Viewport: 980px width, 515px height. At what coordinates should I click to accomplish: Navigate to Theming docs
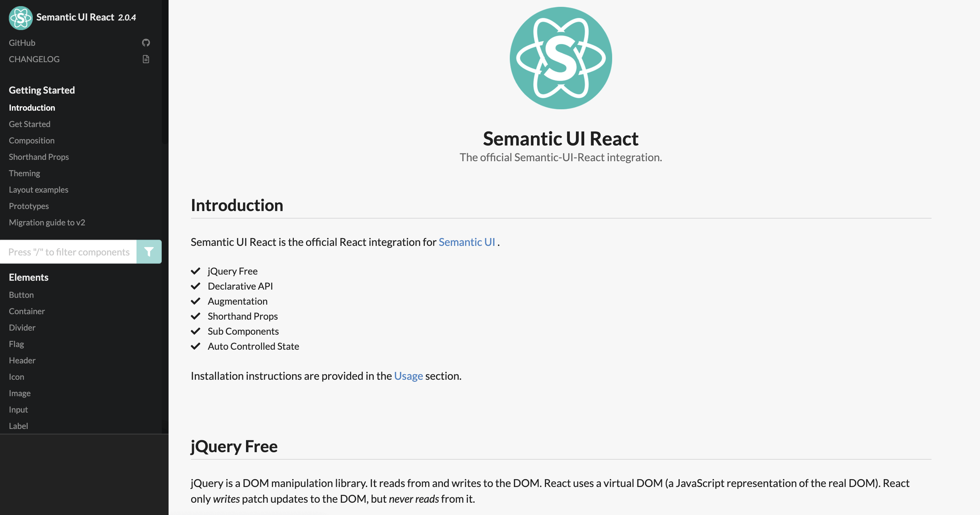click(24, 173)
